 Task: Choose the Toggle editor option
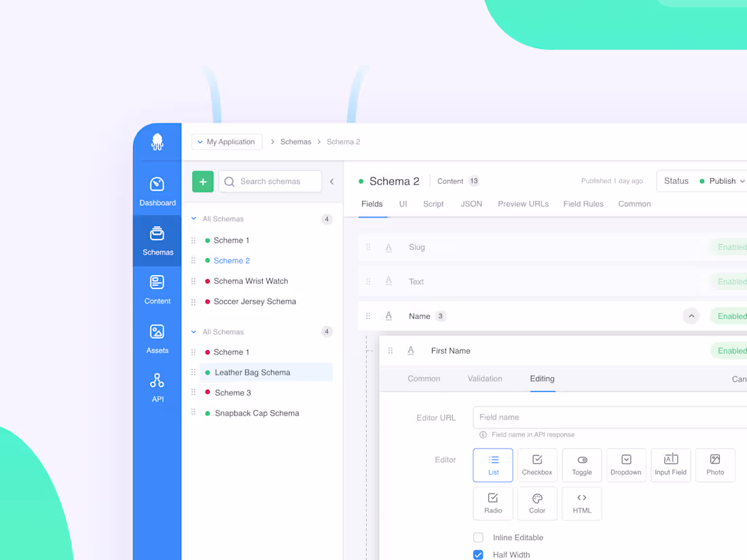581,465
